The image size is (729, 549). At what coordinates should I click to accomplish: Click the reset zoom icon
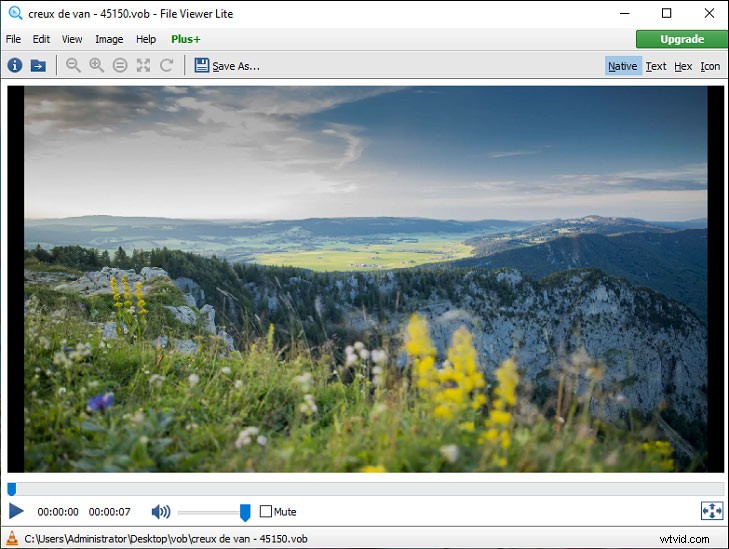point(120,66)
